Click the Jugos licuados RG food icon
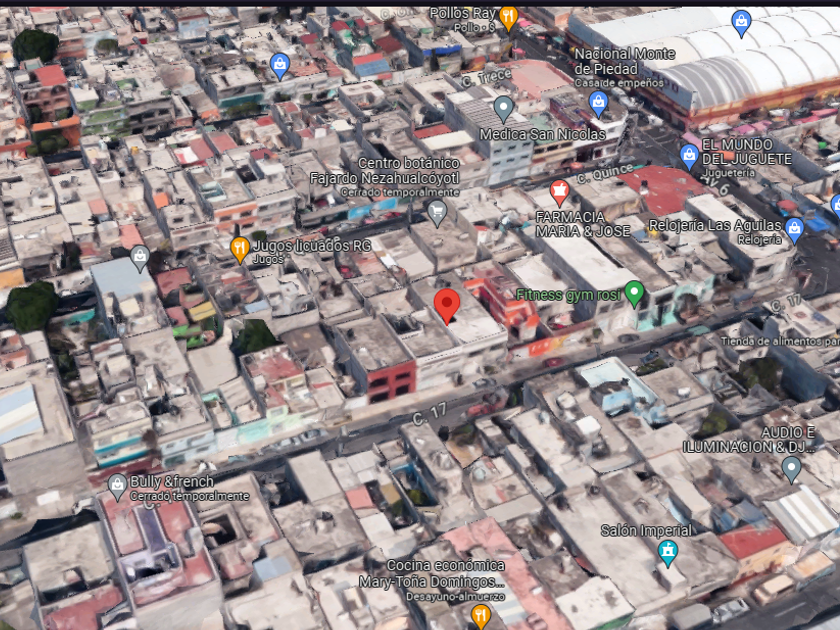Image resolution: width=840 pixels, height=630 pixels. [x=240, y=250]
